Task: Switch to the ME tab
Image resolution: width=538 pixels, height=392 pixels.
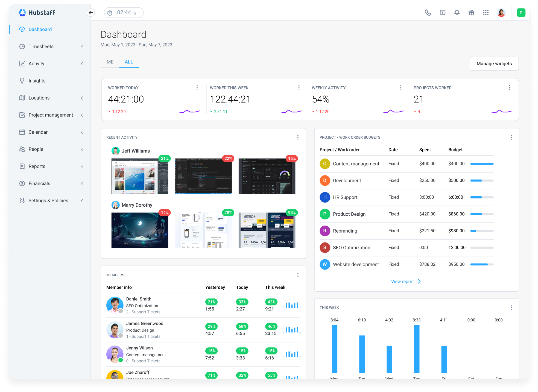Action: (x=110, y=62)
